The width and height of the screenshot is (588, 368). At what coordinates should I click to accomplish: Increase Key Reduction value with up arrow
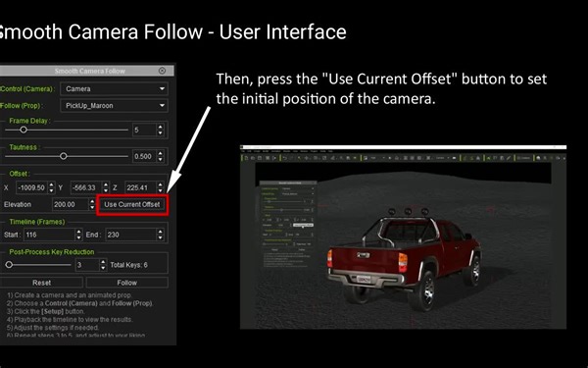[x=103, y=262]
